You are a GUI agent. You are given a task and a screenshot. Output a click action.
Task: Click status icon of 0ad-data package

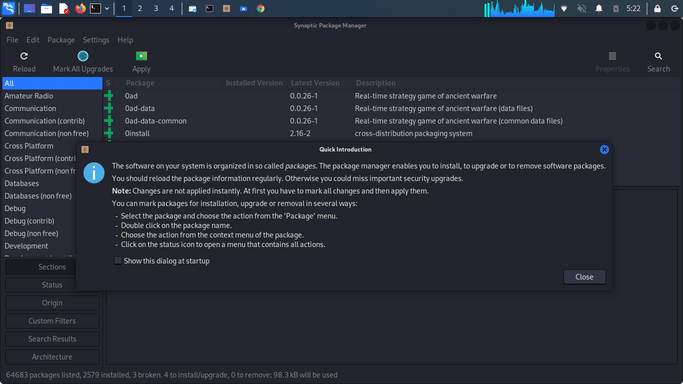(108, 108)
